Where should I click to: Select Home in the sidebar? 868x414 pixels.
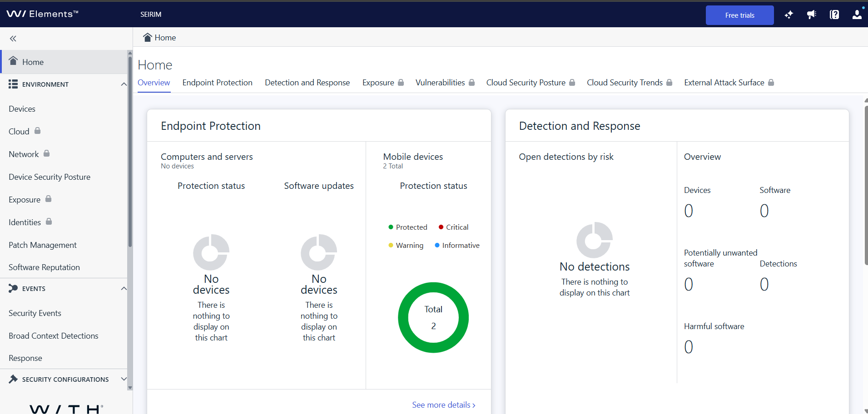click(x=64, y=62)
